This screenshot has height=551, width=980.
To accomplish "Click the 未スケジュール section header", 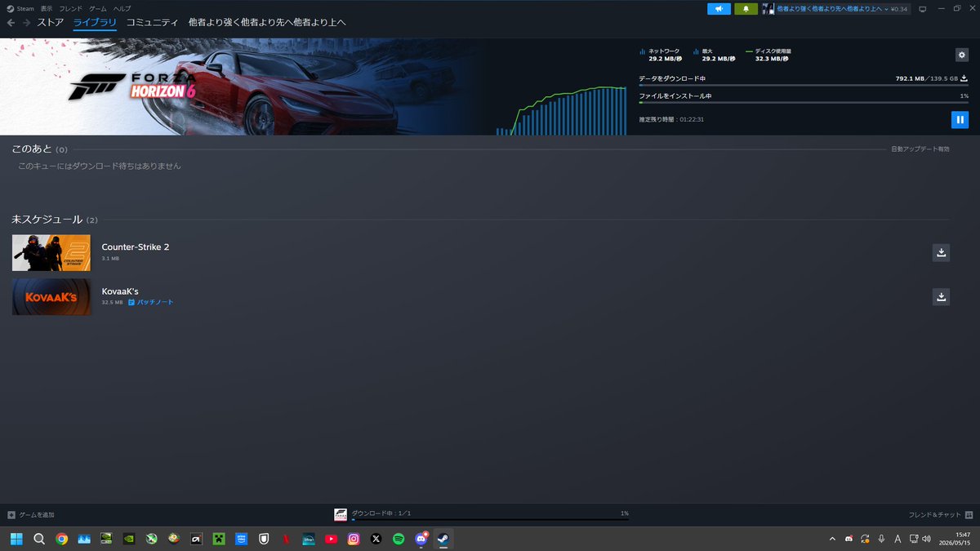I will [55, 220].
